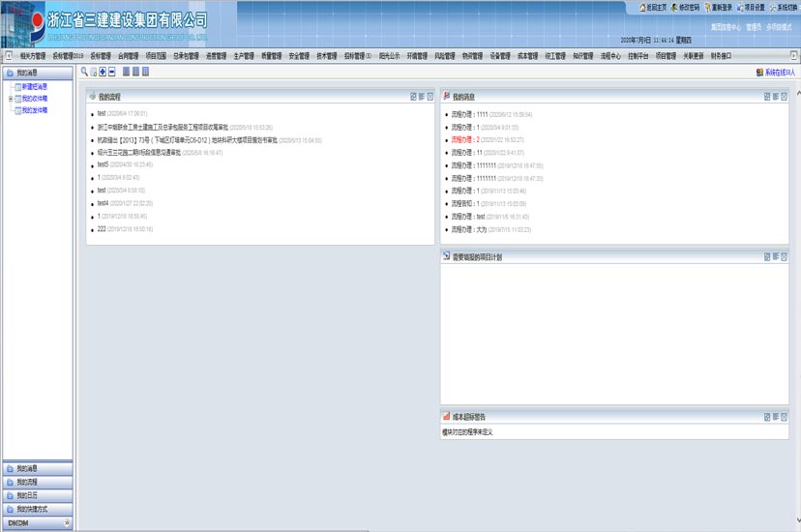This screenshot has width=801, height=532.
Task: Close the 成本超标警告 panel
Action: tap(784, 417)
